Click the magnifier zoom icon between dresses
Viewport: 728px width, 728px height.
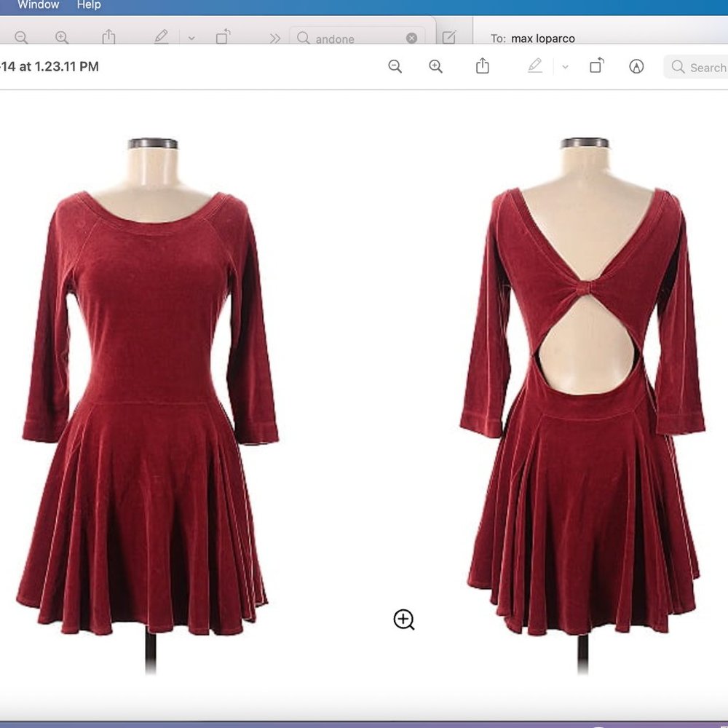tap(404, 620)
